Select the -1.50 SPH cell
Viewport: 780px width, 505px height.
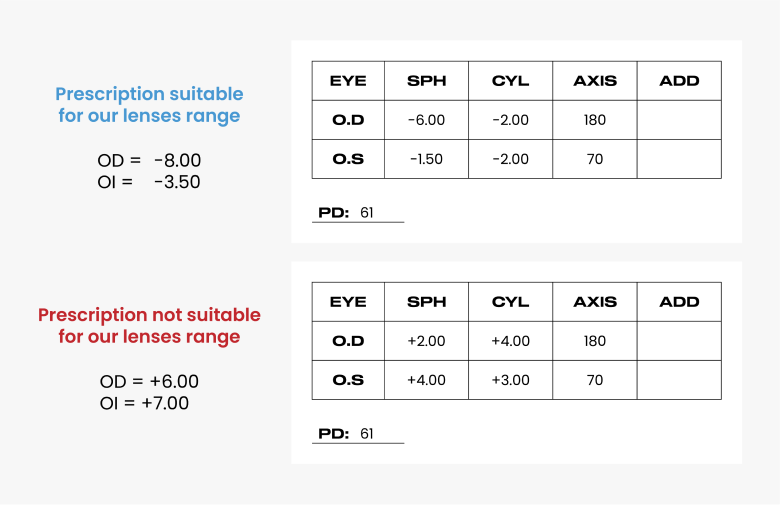pos(426,159)
